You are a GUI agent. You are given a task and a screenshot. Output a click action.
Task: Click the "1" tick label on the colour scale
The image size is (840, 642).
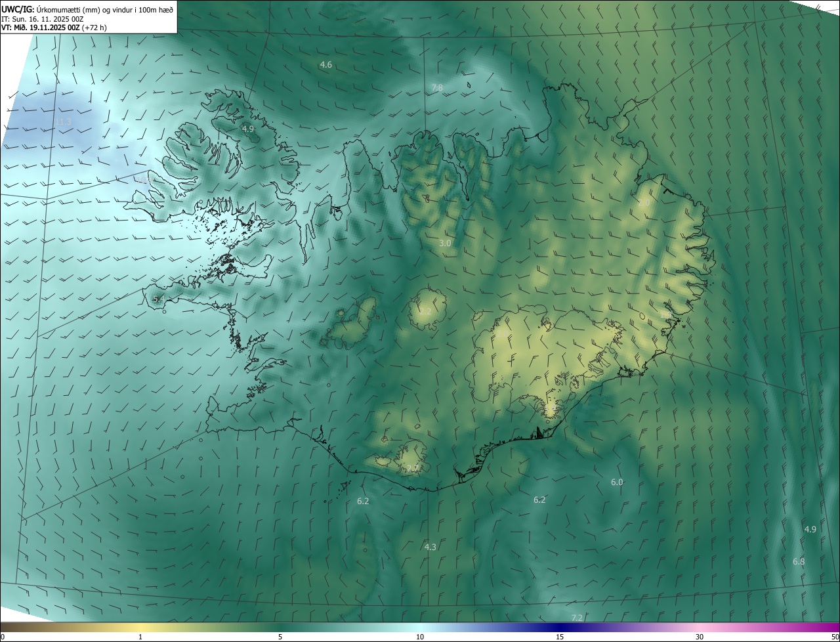[140, 637]
